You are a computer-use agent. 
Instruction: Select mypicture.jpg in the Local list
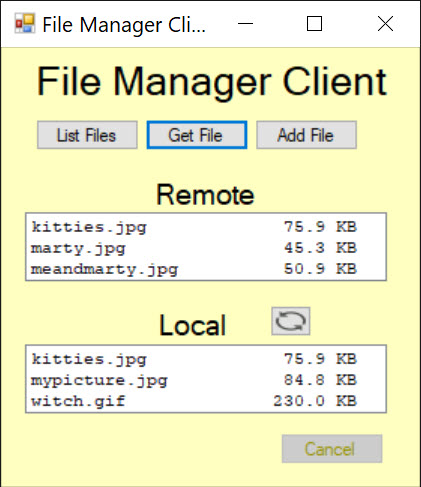(x=206, y=380)
